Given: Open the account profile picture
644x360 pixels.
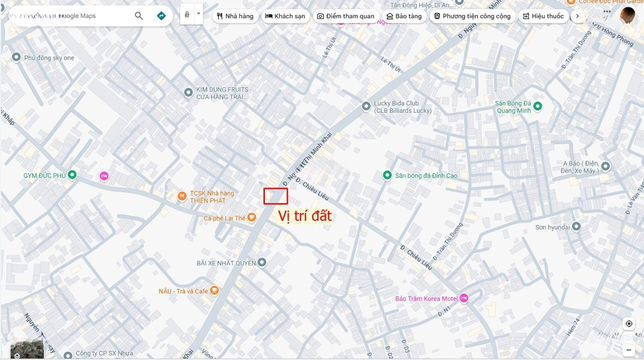Looking at the screenshot, I should (627, 15).
